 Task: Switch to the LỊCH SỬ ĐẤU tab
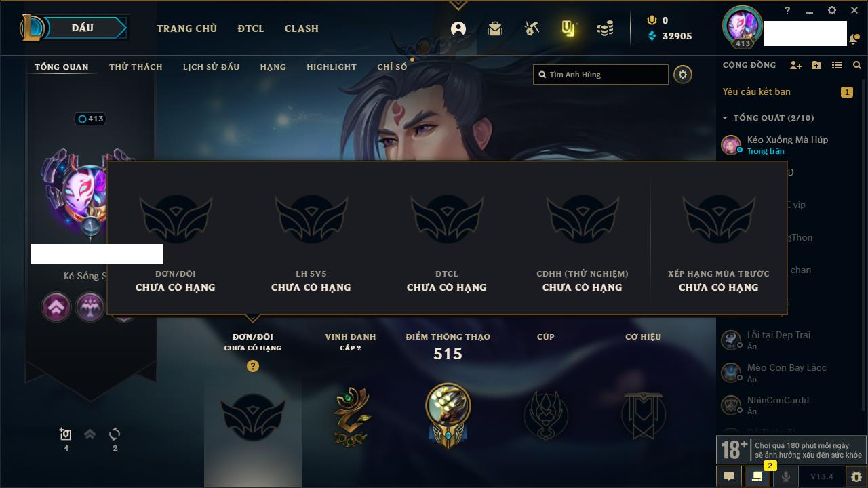click(211, 67)
